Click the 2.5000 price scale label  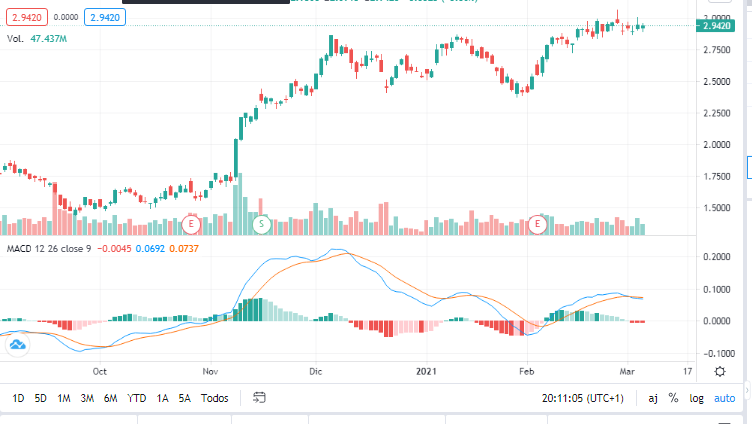click(x=717, y=82)
